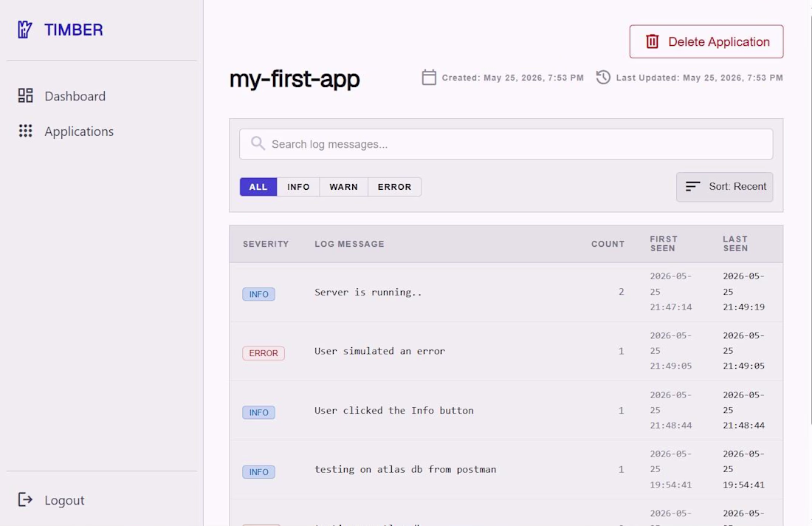Filter logs by INFO severity
The width and height of the screenshot is (812, 526).
298,187
